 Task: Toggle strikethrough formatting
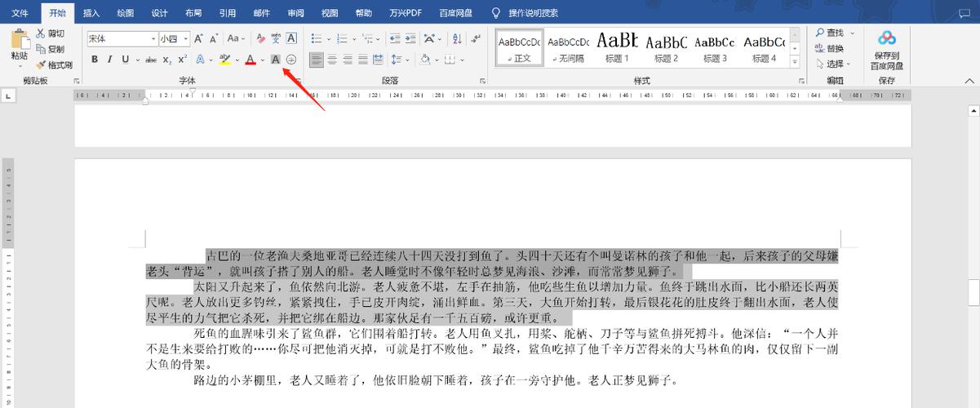coord(151,60)
